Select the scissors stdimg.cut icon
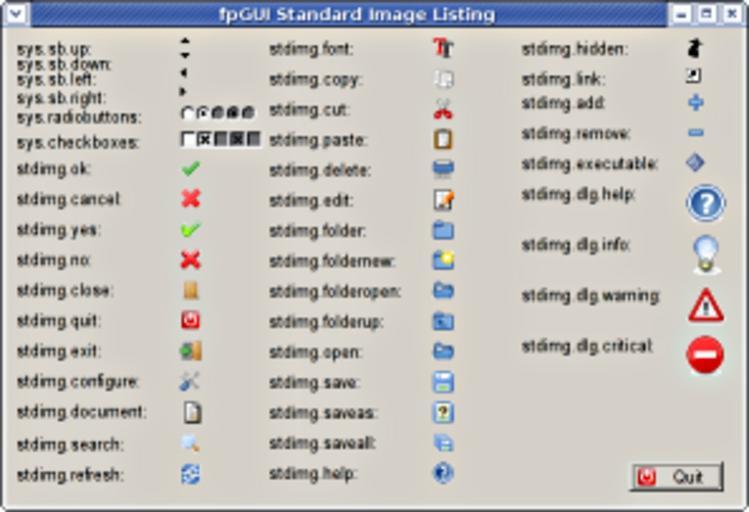Image resolution: width=749 pixels, height=512 pixels. (443, 109)
